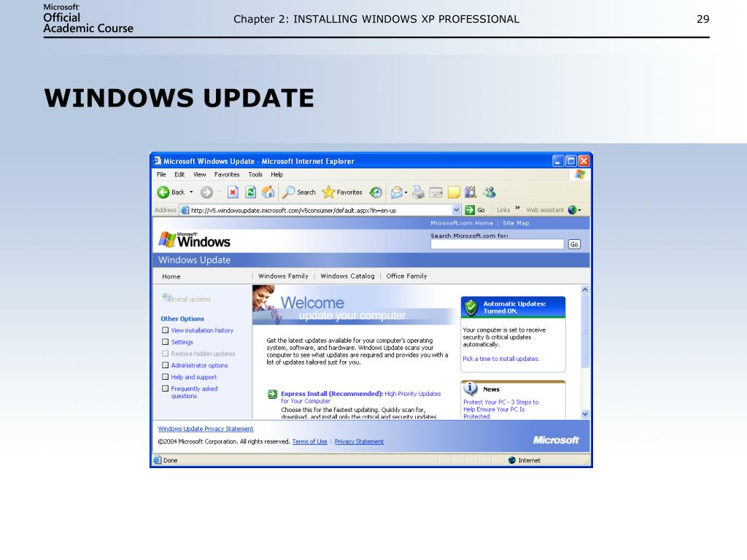Open the footer Privacy Statement link
747x560 pixels.
pos(359,442)
